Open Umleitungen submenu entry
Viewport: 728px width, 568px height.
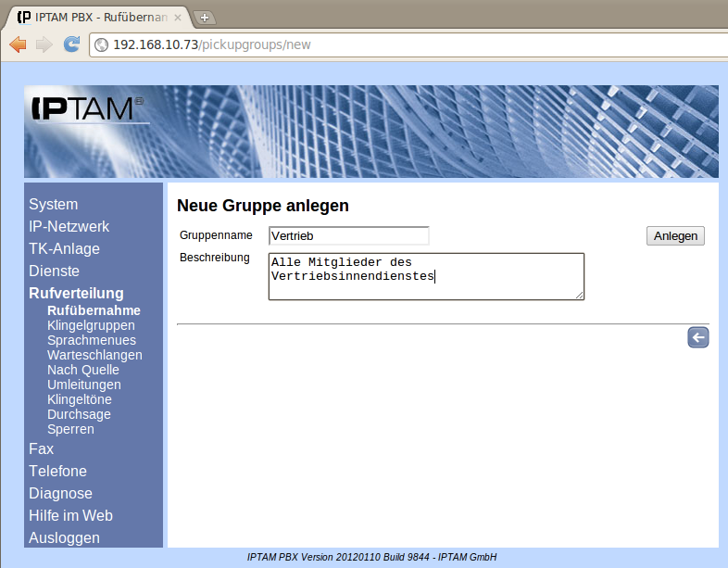click(84, 385)
